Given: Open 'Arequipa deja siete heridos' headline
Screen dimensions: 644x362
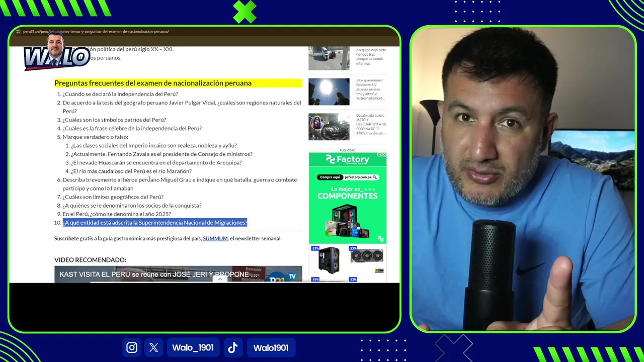Looking at the screenshot, I should point(371,57).
